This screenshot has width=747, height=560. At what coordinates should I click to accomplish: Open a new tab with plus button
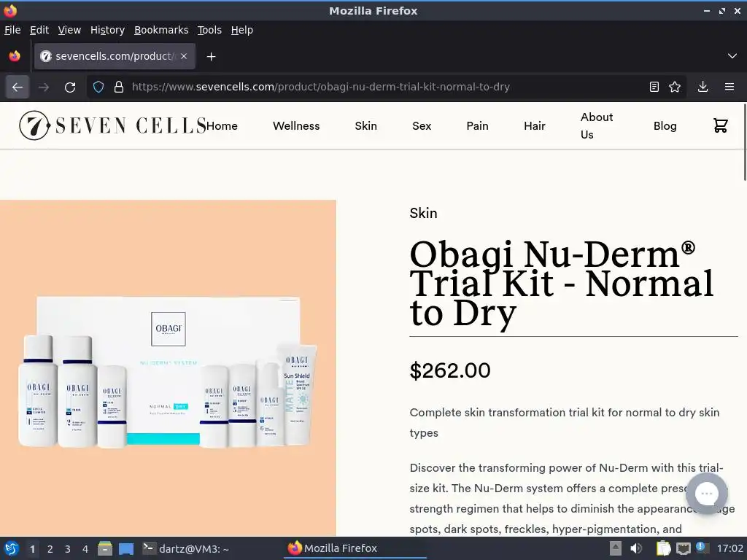(211, 57)
